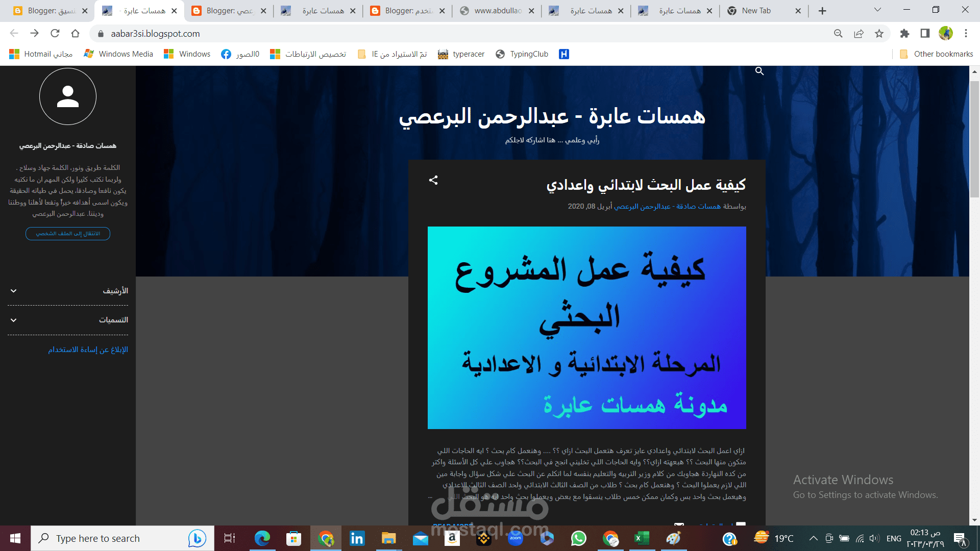Open WhatsApp from the taskbar
This screenshot has height=551, width=980.
579,538
